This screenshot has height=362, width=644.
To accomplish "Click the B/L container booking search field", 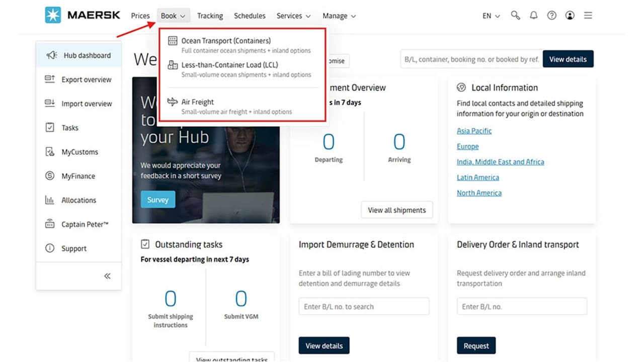I will click(x=471, y=59).
